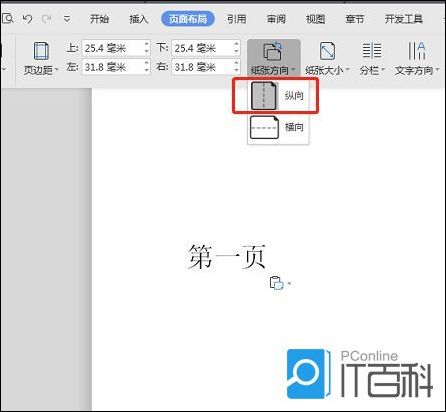Open the 审阅 tab
Screen dimensions: 446x412
276,19
